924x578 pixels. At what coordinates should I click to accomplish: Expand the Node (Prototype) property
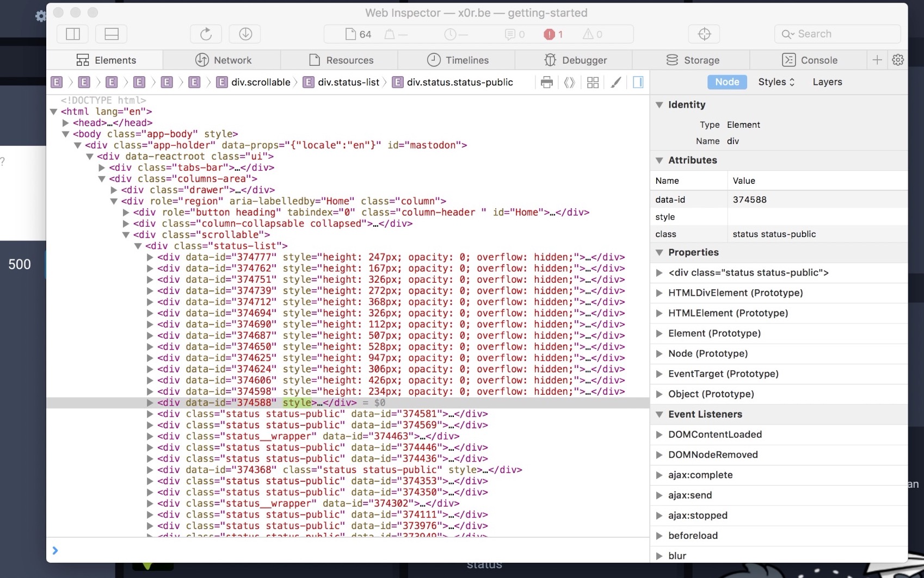tap(659, 354)
